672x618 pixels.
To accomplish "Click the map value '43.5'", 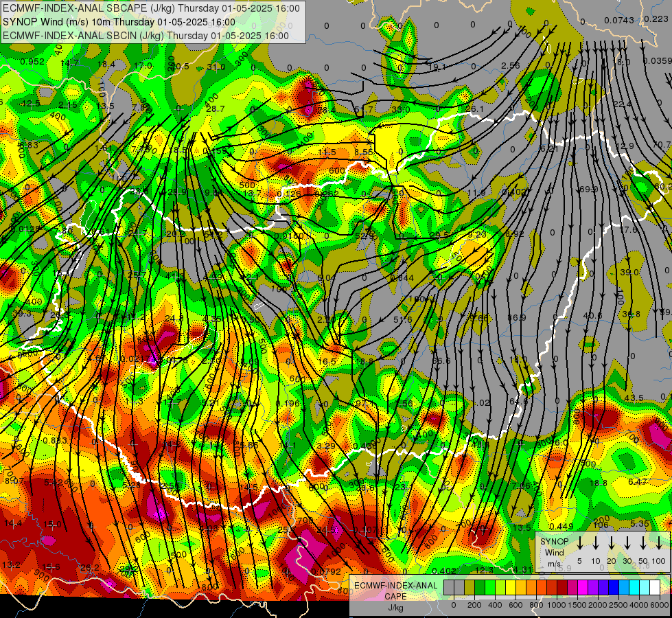I will tap(634, 398).
